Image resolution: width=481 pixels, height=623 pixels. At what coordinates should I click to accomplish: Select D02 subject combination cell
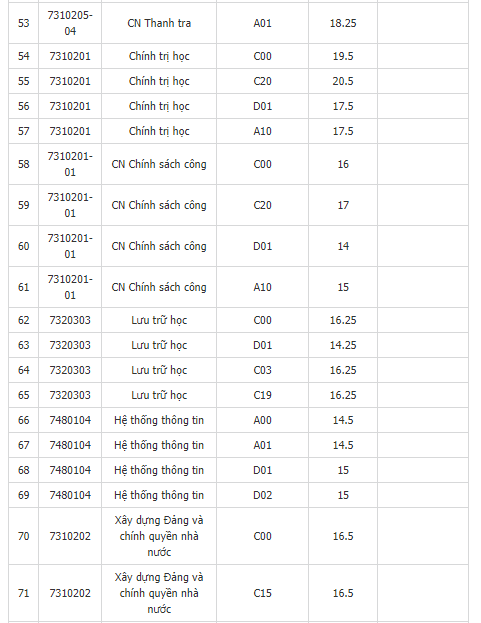click(262, 495)
